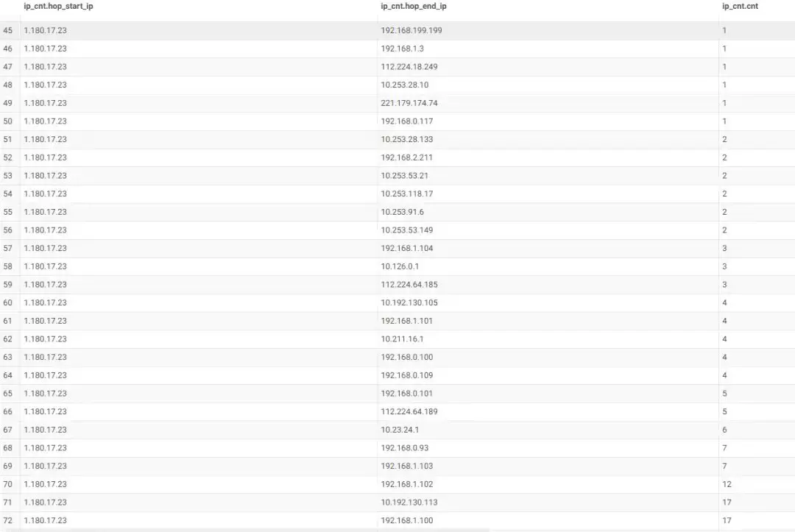795x532 pixels.
Task: Select the 10.253.28.133 end IP cell
Action: [407, 139]
